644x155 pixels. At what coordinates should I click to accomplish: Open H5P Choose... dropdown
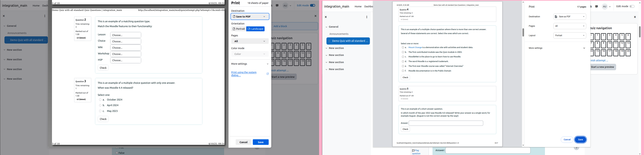[x=126, y=60]
